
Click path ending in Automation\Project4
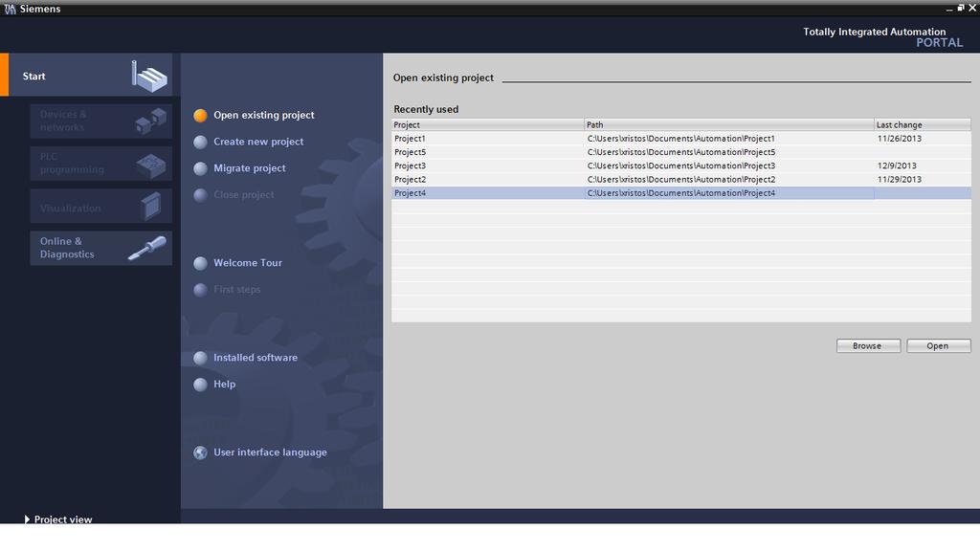coord(681,193)
